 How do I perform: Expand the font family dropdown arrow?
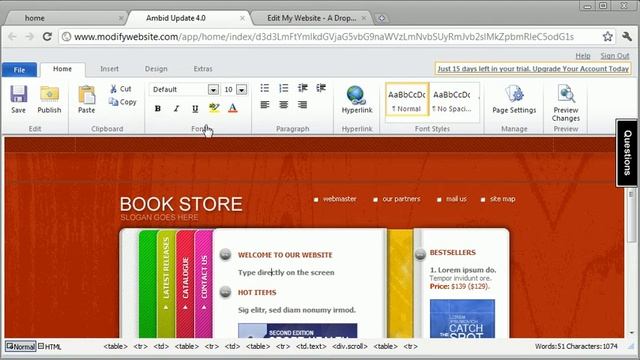213,89
